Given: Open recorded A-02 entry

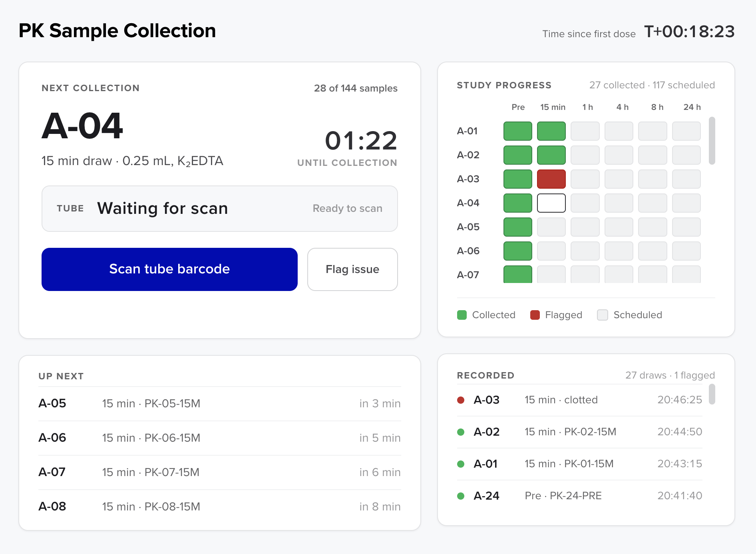Looking at the screenshot, I should [x=579, y=432].
